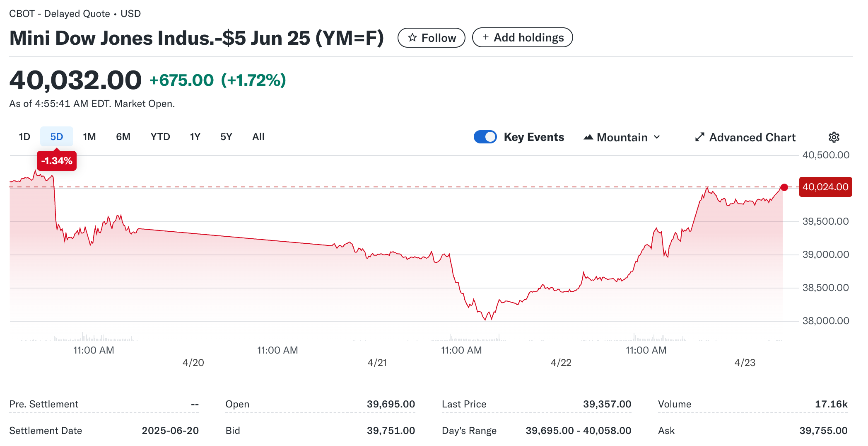Click the 4/22 date axis label
Screen dimensions: 868x446
pyautogui.click(x=561, y=363)
